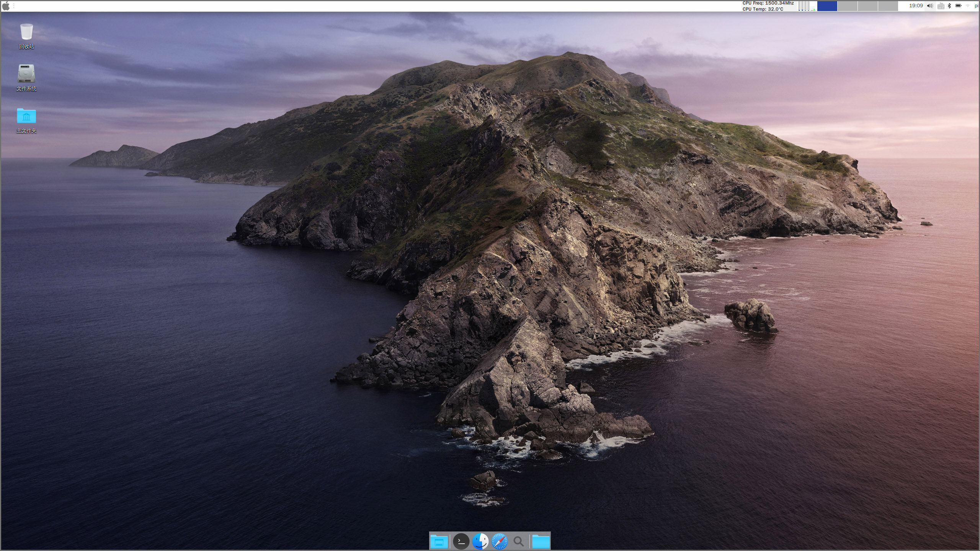Launch the terminal from the dock
This screenshot has height=551, width=980.
pos(461,541)
